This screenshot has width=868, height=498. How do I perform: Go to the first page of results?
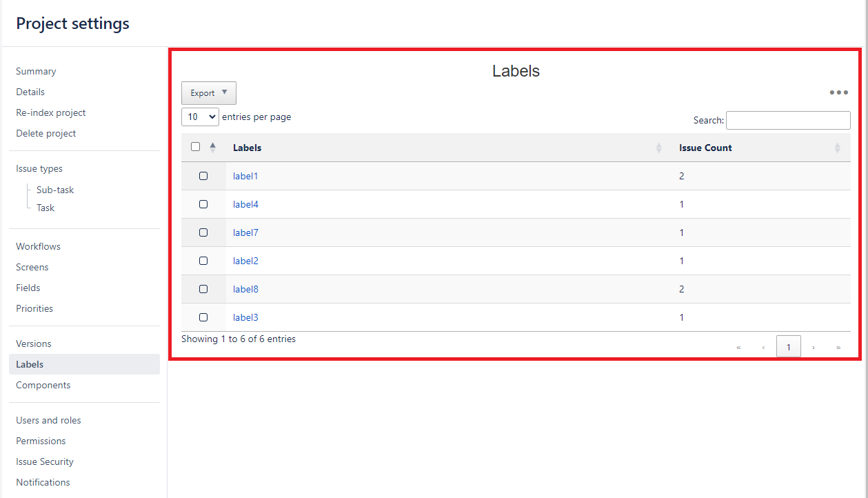738,347
